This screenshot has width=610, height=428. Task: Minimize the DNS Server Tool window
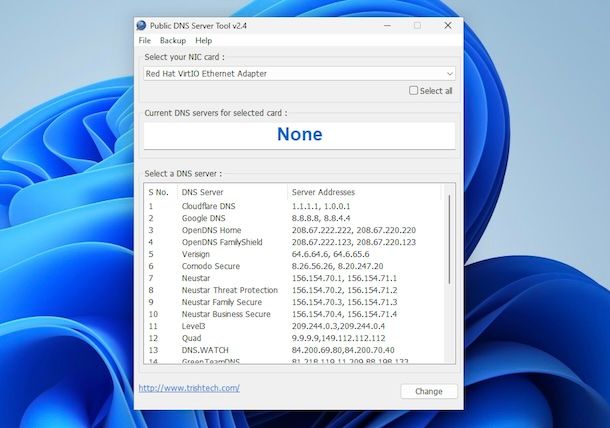click(387, 26)
